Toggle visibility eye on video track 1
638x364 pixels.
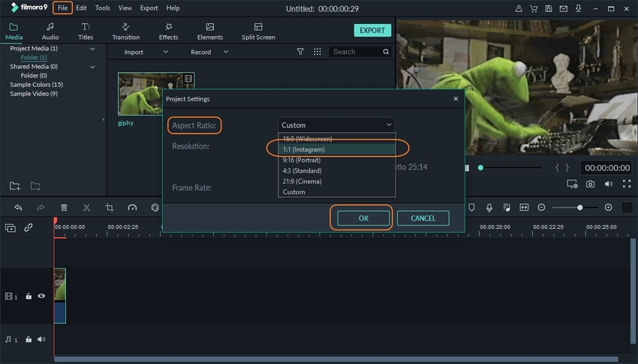pyautogui.click(x=41, y=296)
